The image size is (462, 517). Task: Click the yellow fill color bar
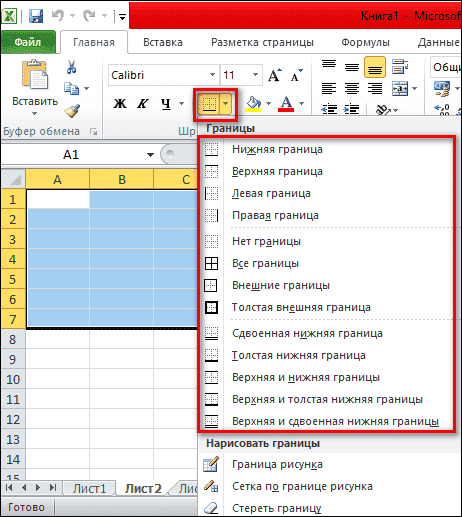coord(253,110)
